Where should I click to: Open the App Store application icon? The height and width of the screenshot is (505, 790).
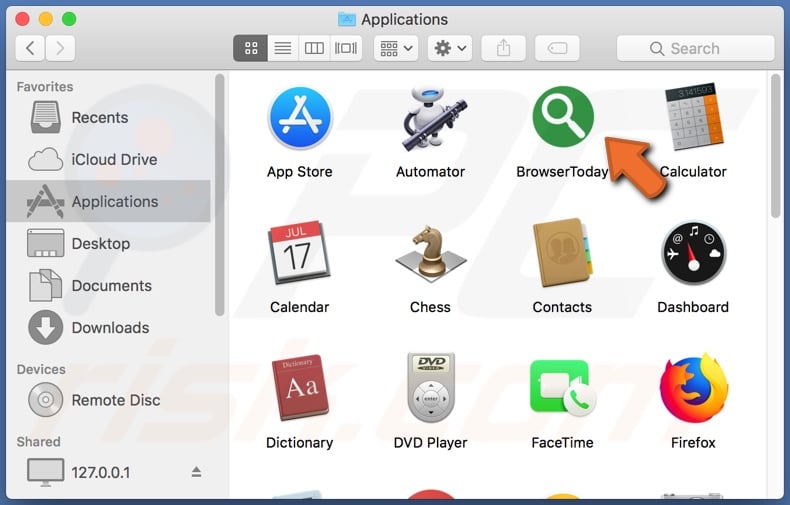click(x=300, y=118)
